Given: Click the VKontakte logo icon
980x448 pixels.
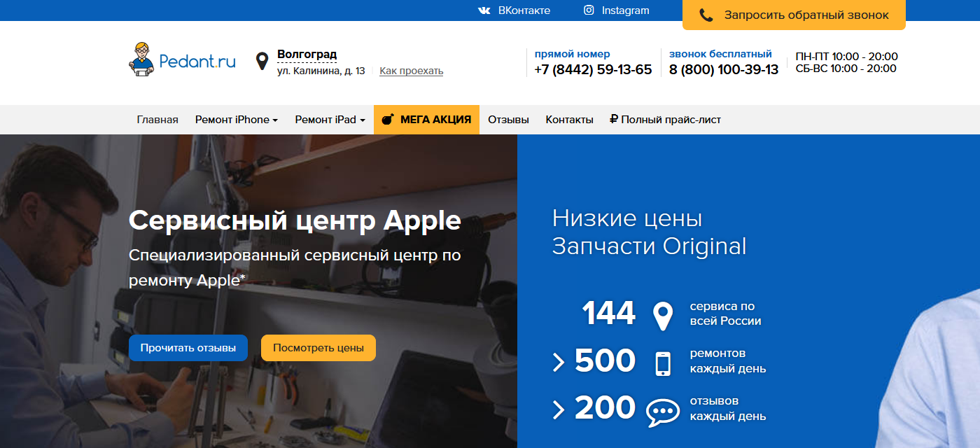Looking at the screenshot, I should [x=484, y=10].
